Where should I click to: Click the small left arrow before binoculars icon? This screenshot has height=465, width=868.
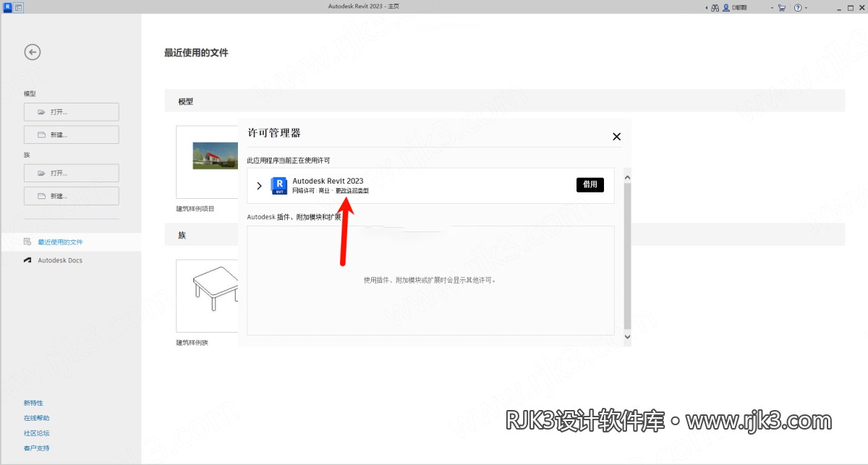point(706,7)
